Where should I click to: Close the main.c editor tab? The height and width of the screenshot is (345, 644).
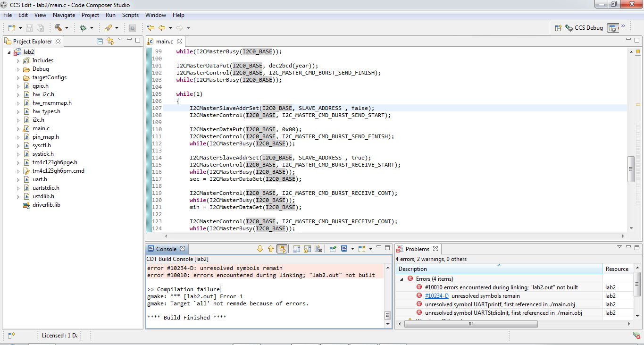point(180,41)
